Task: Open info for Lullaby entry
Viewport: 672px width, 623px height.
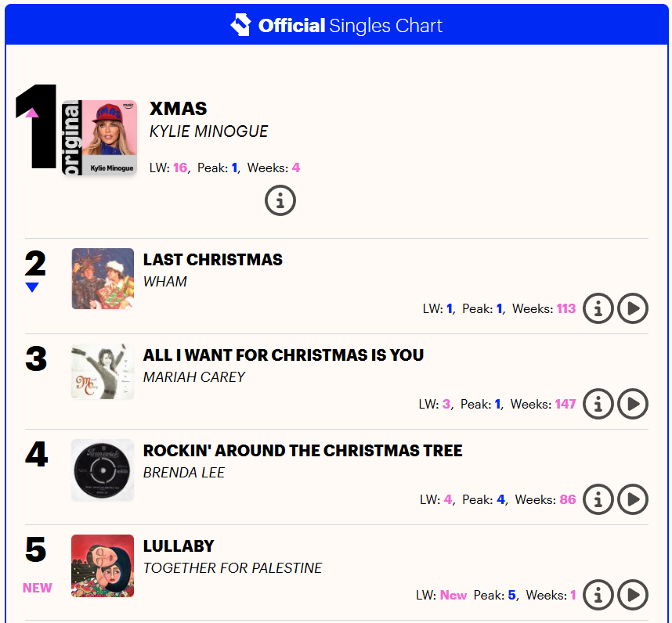Action: 598,595
